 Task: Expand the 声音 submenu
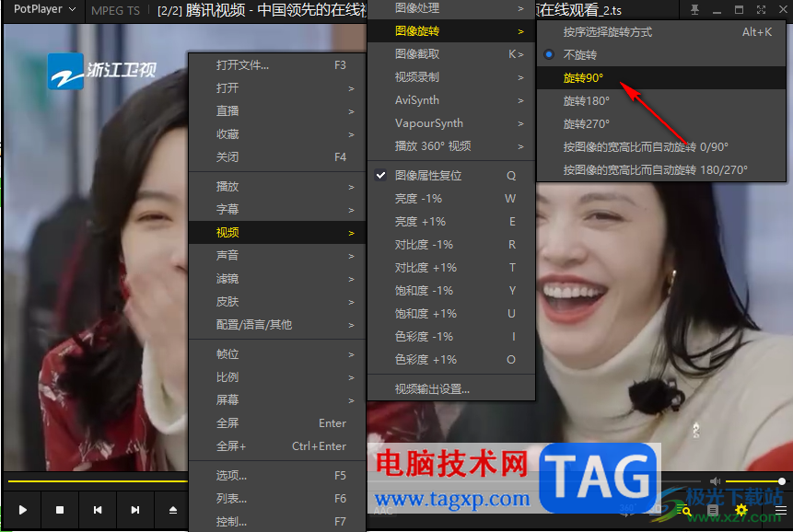tap(277, 256)
